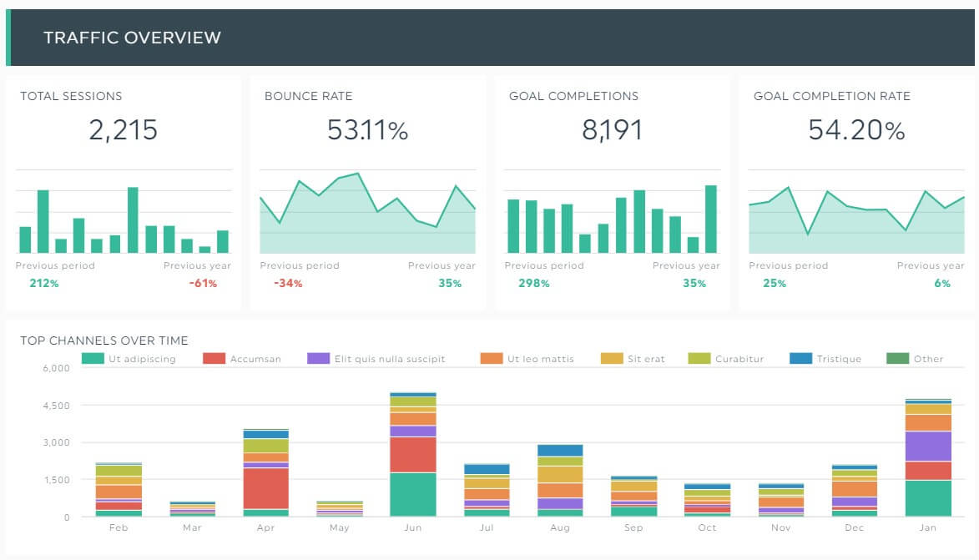The width and height of the screenshot is (979, 560).
Task: Hide the Curabitur channel series
Action: click(729, 358)
